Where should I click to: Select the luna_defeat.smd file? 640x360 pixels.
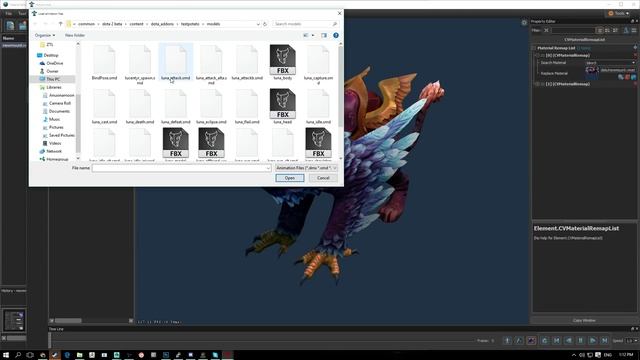pos(176,106)
